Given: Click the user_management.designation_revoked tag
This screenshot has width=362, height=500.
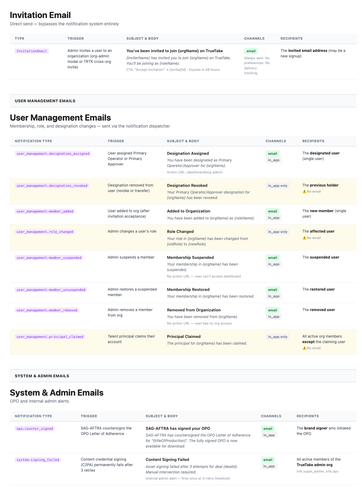Looking at the screenshot, I should [52, 186].
